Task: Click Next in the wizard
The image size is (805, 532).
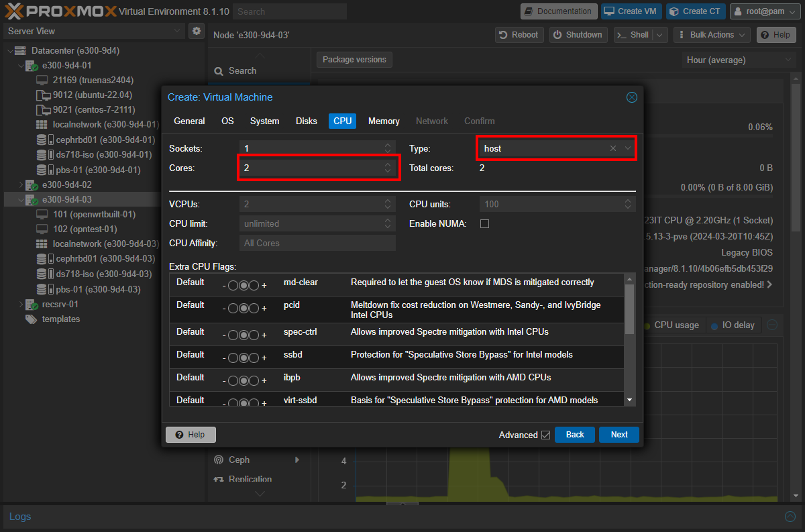Action: pyautogui.click(x=619, y=435)
